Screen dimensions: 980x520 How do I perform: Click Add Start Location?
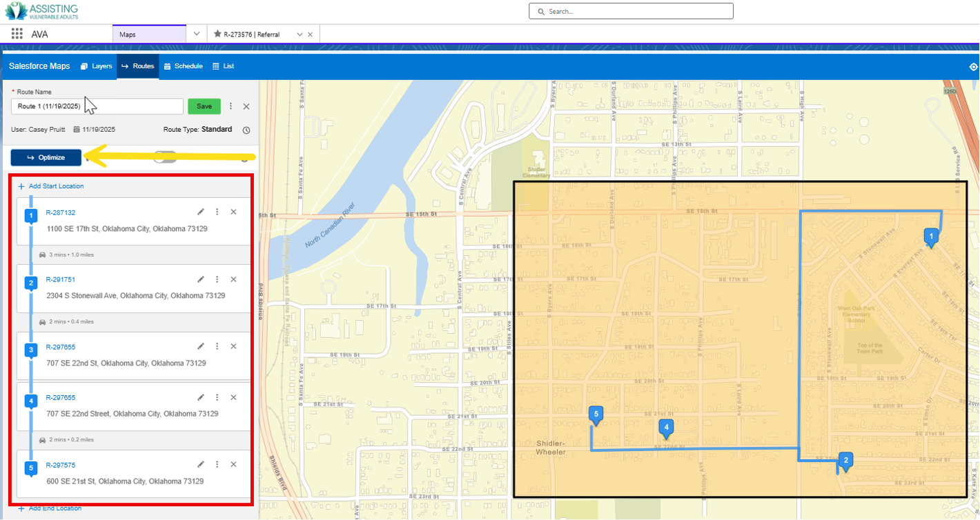coord(51,186)
